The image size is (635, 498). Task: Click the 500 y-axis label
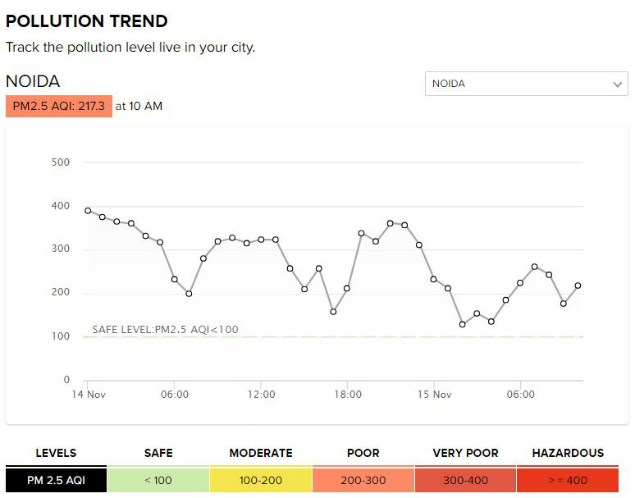click(x=60, y=162)
